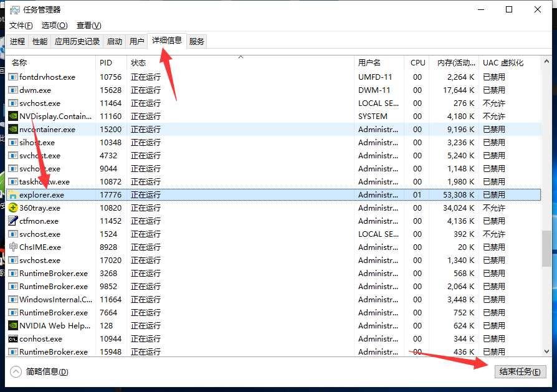Viewport: 557px width, 392px height.
Task: Click the NVIDIA Web Helper icon
Action: tap(13, 326)
